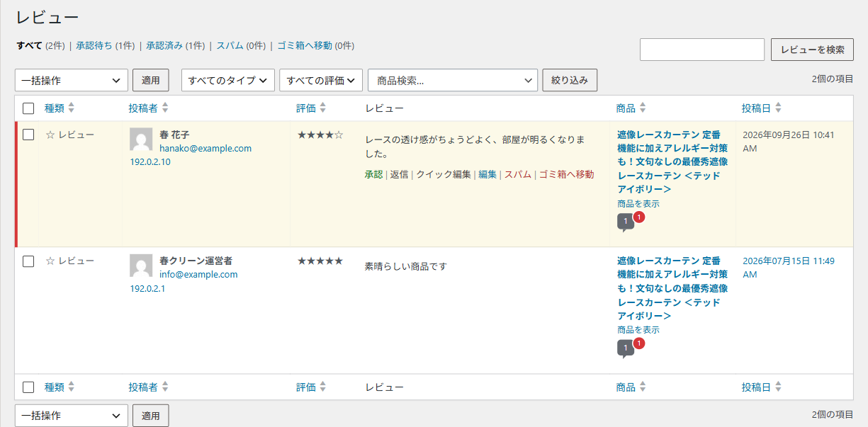Click 商品 sort arrows in table footer
Screen dimensions: 868x427
(x=643, y=387)
